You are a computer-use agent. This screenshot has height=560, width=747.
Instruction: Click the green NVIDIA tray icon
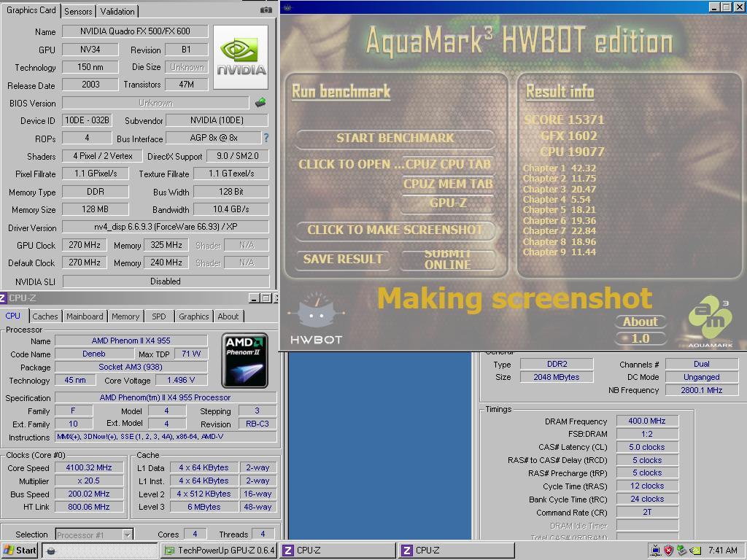[695, 551]
